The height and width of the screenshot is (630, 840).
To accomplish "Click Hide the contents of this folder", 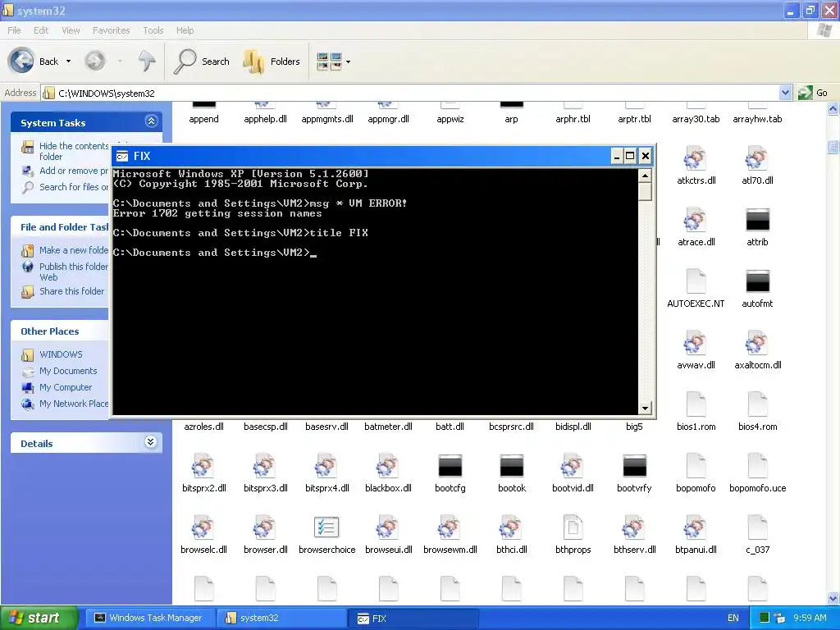I will point(73,151).
